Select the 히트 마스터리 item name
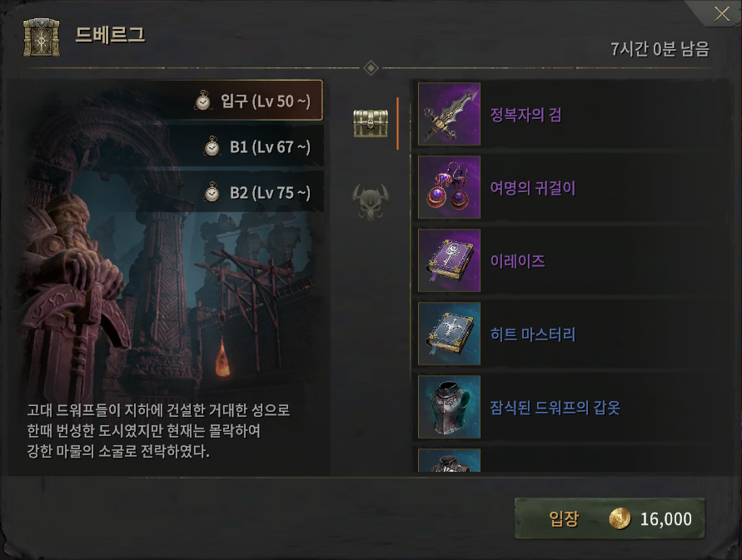The width and height of the screenshot is (742, 560). (533, 335)
